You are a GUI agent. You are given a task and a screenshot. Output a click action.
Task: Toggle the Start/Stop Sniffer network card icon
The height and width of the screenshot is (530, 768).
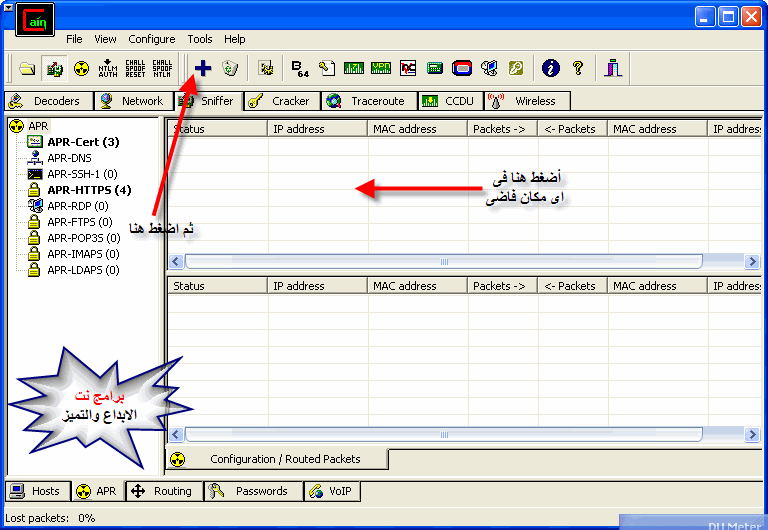[54, 68]
